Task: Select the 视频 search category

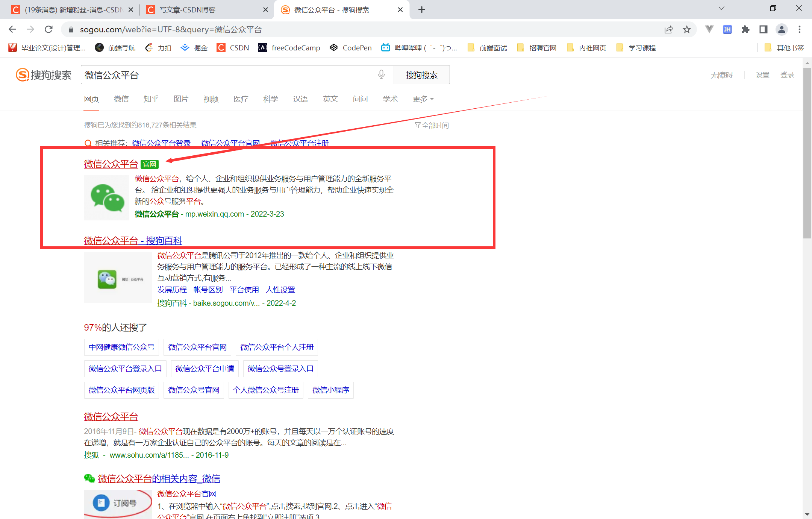Action: [211, 99]
